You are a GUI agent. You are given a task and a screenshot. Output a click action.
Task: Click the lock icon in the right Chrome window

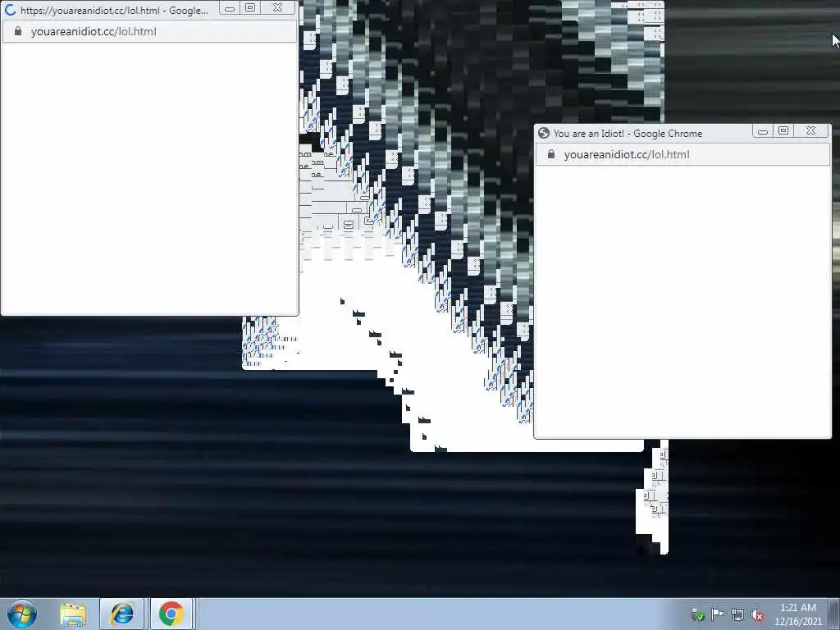[550, 154]
